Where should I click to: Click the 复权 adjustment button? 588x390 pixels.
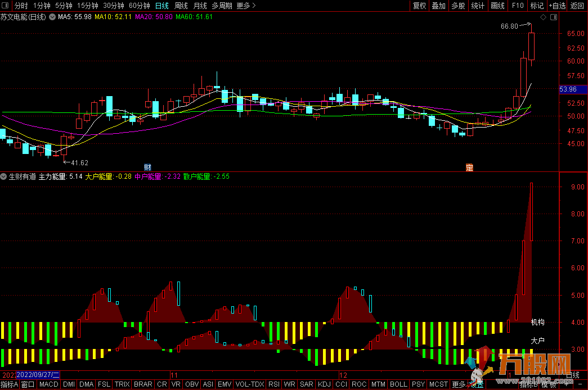419,6
